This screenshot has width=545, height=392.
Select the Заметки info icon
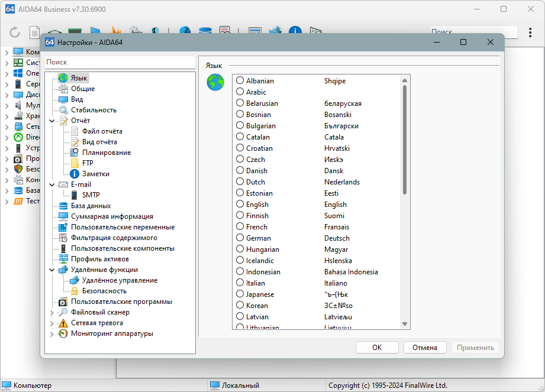click(x=75, y=174)
